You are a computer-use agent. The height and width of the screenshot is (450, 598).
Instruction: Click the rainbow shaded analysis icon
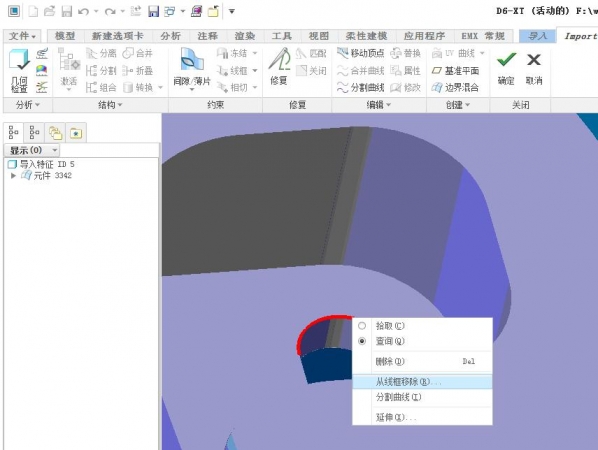tap(42, 71)
